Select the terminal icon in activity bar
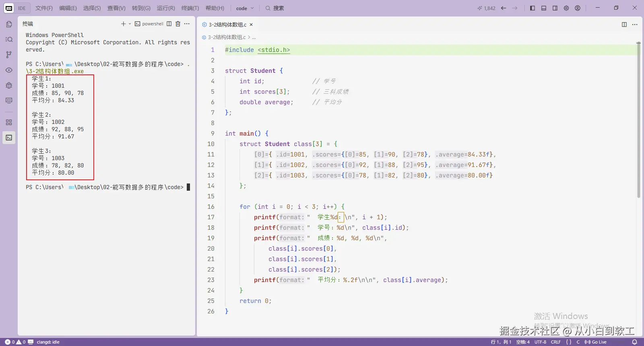The width and height of the screenshot is (644, 346). click(x=9, y=138)
